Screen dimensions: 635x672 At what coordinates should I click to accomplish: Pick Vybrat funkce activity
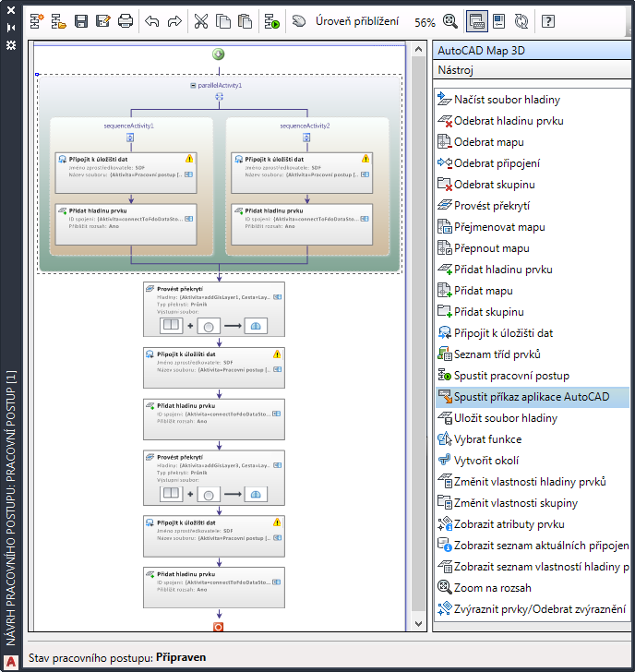coord(533,438)
